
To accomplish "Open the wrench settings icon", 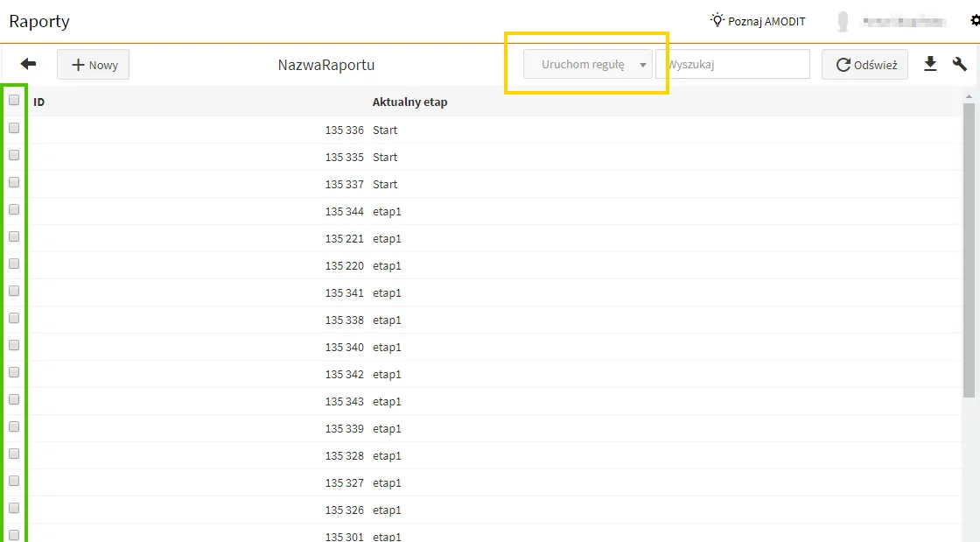I will (x=959, y=64).
